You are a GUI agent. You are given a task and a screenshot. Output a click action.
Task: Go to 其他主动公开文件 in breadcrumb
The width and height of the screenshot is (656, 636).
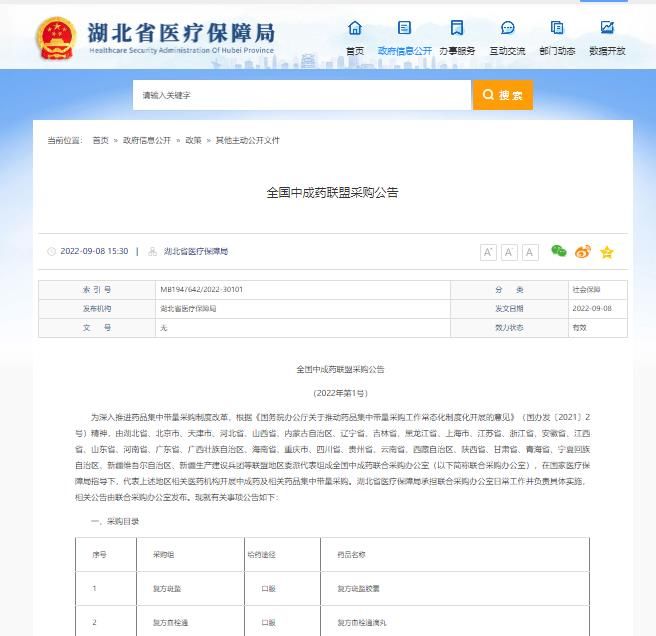point(247,141)
